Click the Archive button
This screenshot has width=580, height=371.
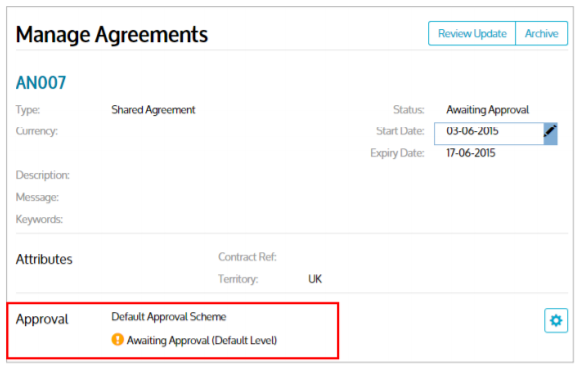542,34
